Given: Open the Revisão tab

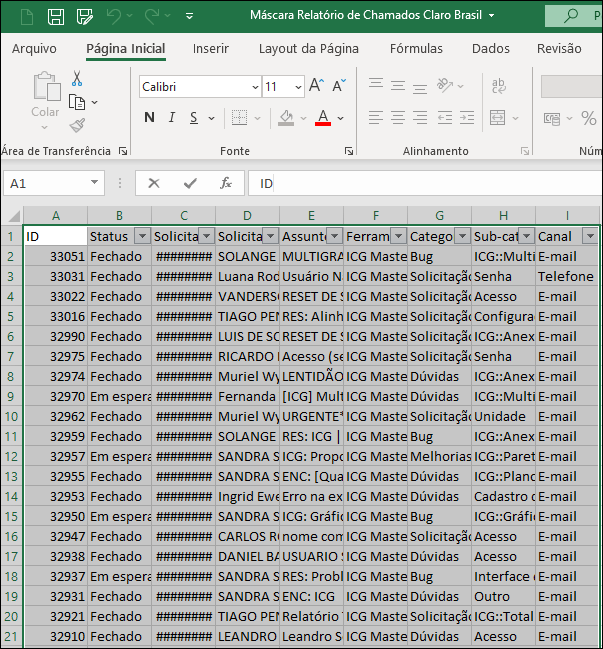Looking at the screenshot, I should point(559,48).
